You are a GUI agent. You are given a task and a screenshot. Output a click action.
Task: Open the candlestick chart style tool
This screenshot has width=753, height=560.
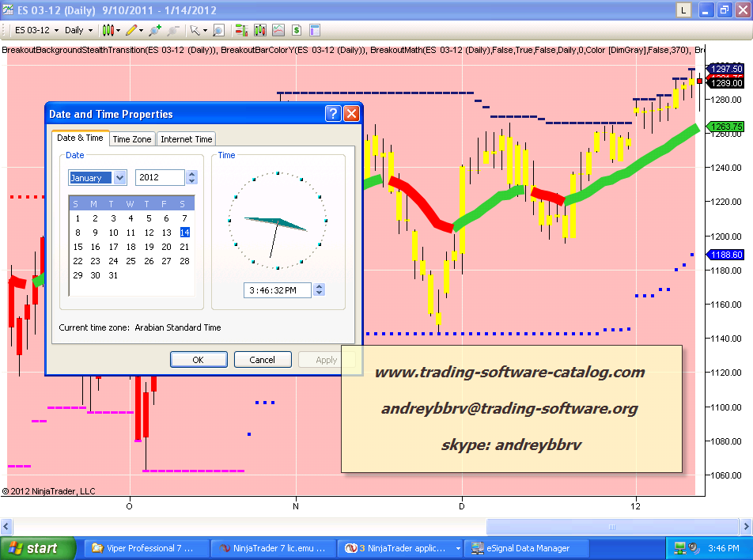[x=108, y=30]
